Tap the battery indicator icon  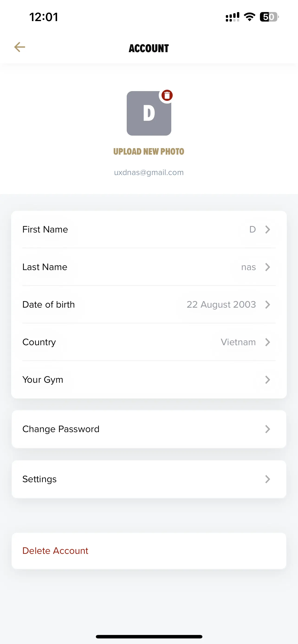269,17
